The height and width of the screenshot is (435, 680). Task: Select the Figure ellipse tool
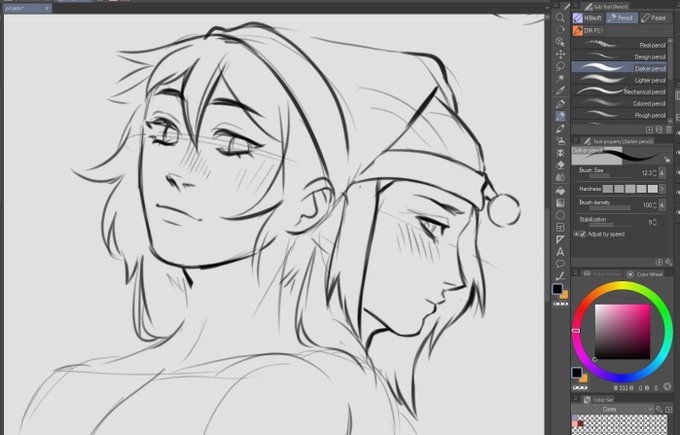[560, 215]
